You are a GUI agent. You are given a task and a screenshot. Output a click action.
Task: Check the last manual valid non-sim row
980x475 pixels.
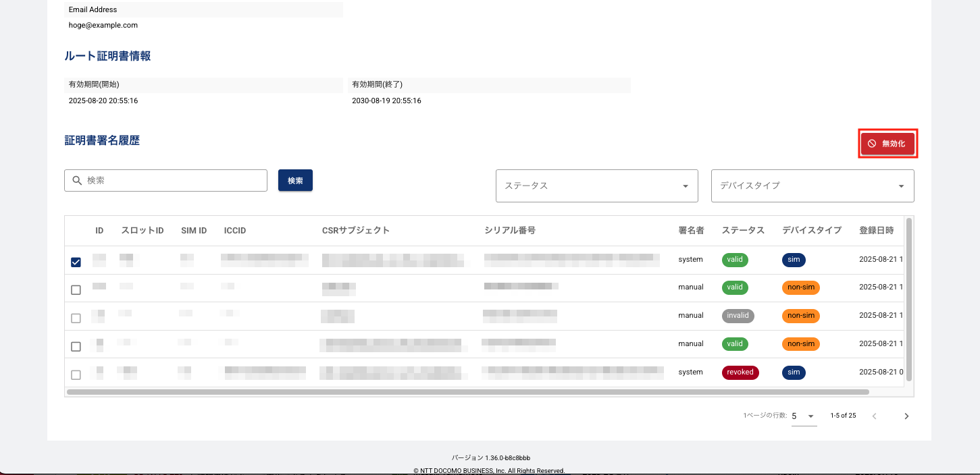coord(76,346)
